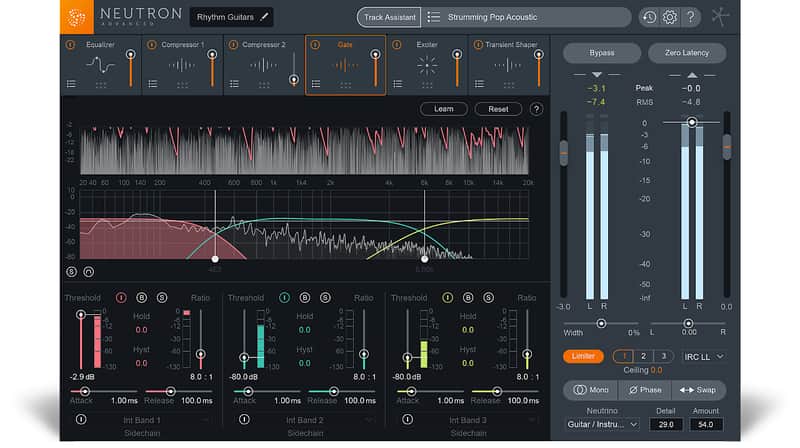Solo band 3 with S icon
Image resolution: width=800 pixels, height=448 pixels.
point(488,297)
